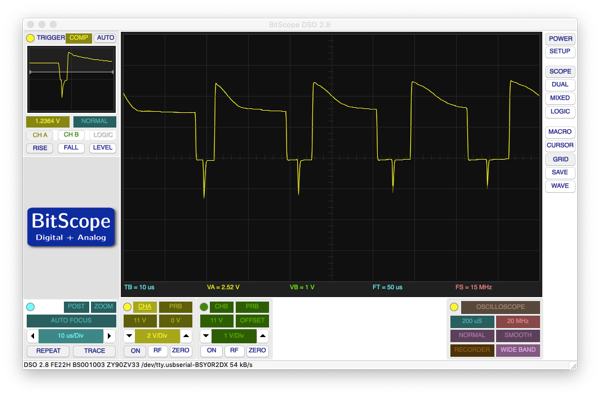
Task: Enable CURSOR measurements
Action: coord(560,145)
